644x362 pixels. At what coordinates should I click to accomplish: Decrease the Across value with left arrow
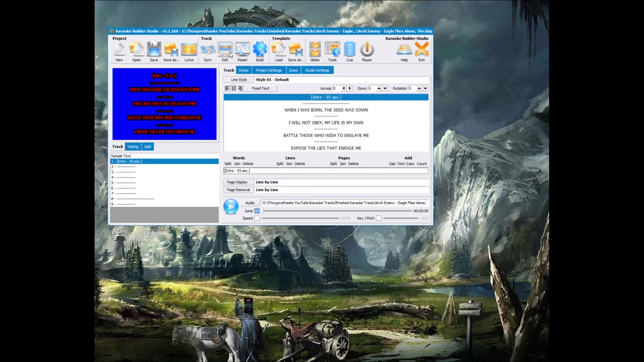344,88
